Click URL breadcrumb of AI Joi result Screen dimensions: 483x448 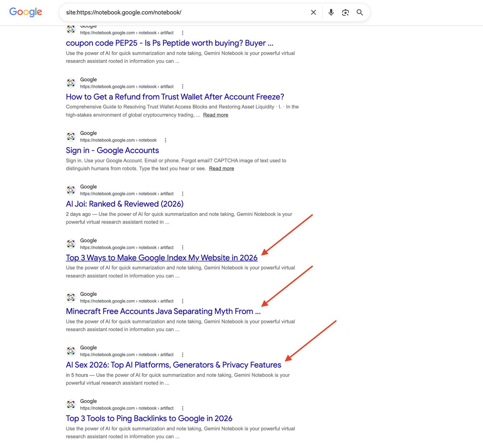[x=127, y=194]
